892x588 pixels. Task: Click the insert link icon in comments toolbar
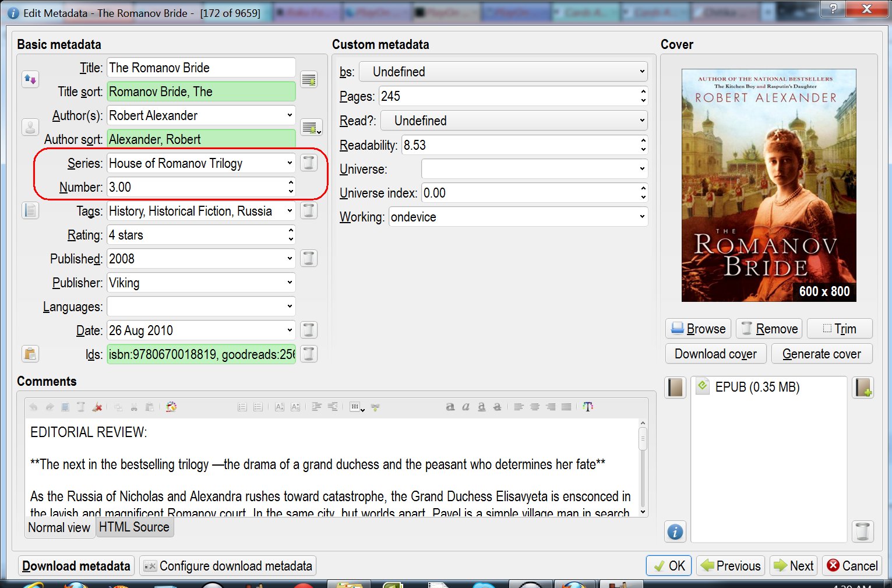pos(375,407)
